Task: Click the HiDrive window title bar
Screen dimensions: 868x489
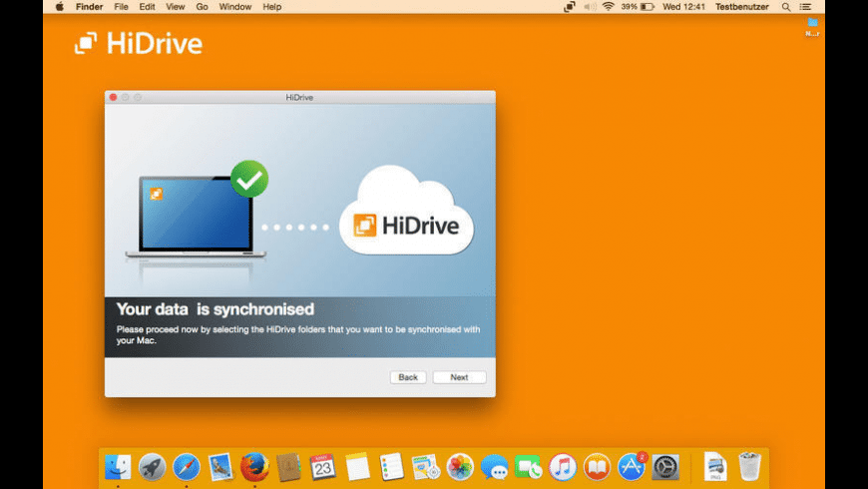Action: (x=300, y=97)
